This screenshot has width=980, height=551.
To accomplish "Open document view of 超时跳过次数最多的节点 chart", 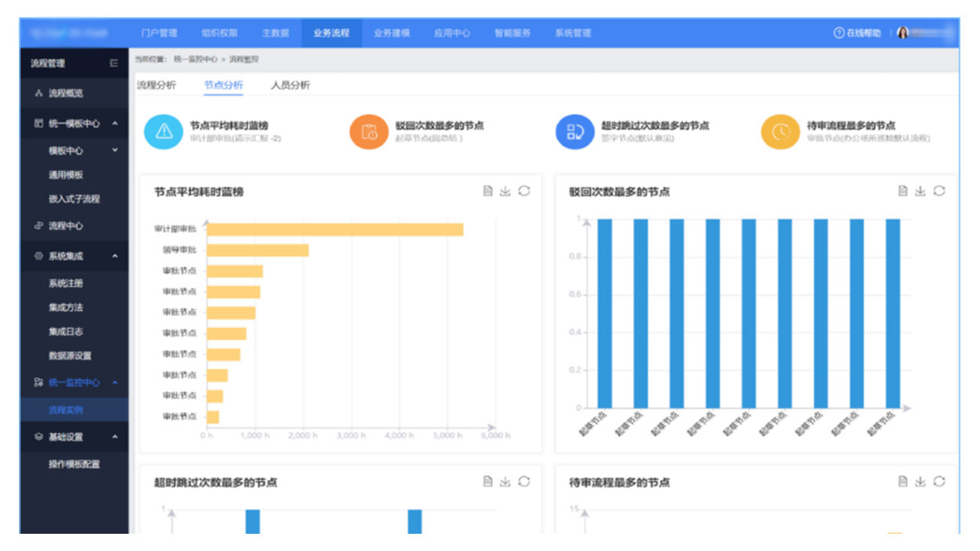I will coord(487,482).
